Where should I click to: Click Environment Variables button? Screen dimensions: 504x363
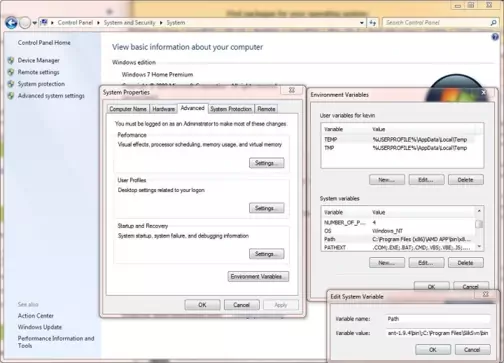pyautogui.click(x=258, y=276)
